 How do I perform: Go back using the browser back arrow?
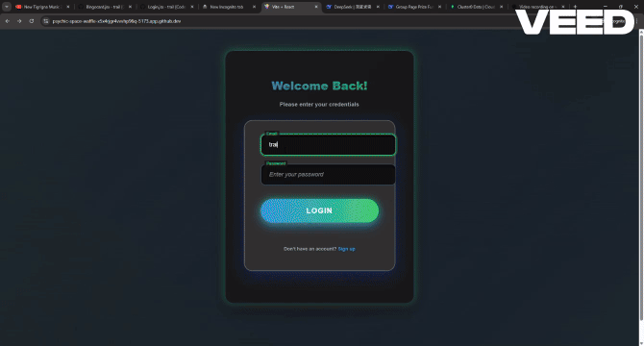8,21
